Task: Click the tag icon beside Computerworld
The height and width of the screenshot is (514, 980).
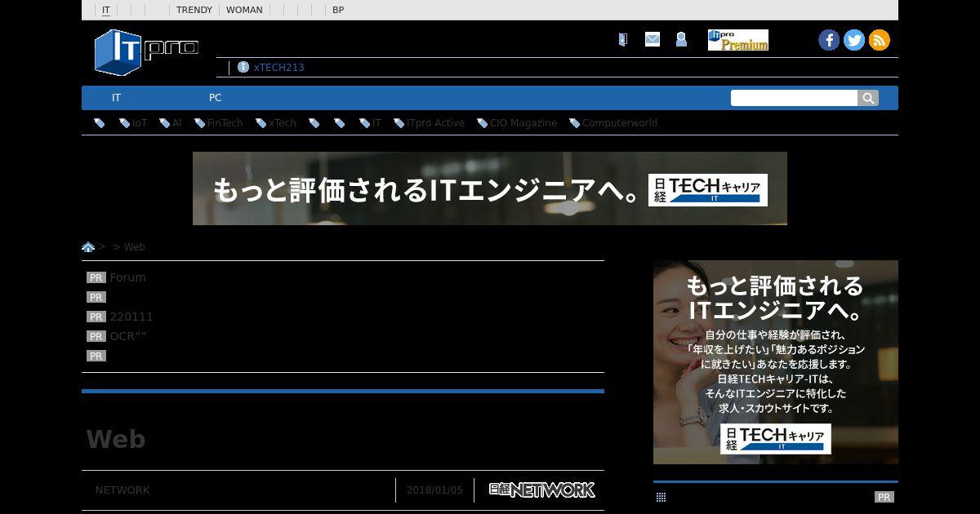Action: coord(575,123)
